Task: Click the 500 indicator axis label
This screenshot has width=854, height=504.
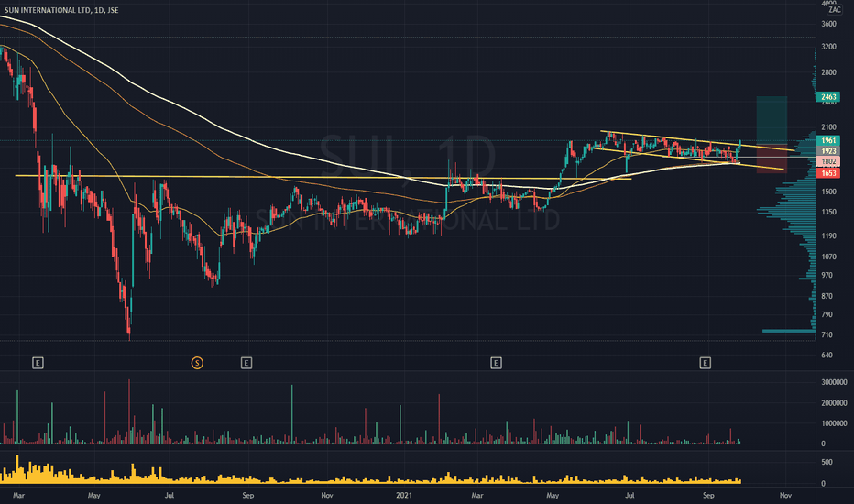Action: click(827, 462)
